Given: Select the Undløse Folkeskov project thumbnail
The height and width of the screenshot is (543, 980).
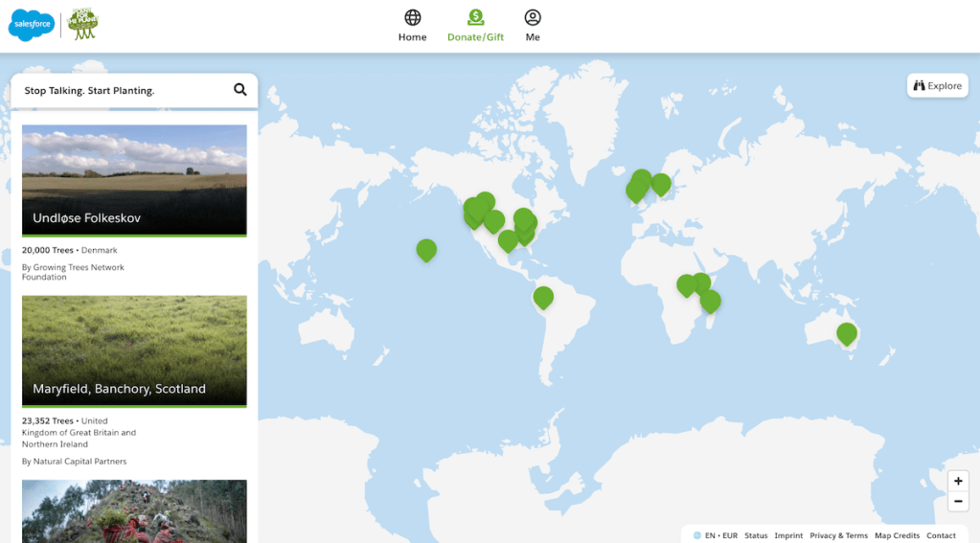Looking at the screenshot, I should 134,180.
